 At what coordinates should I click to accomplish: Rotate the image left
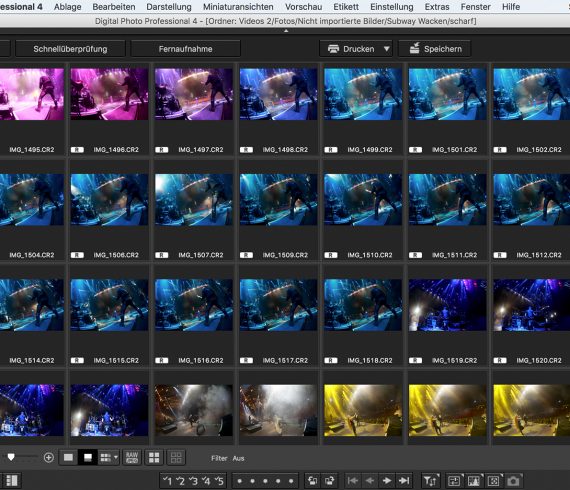pos(312,481)
